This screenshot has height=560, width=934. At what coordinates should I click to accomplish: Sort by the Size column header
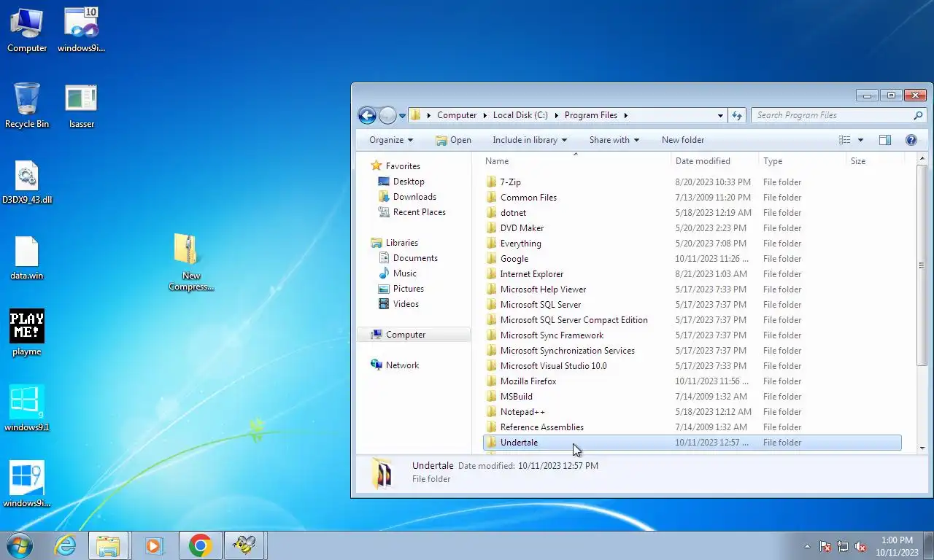(x=876, y=161)
